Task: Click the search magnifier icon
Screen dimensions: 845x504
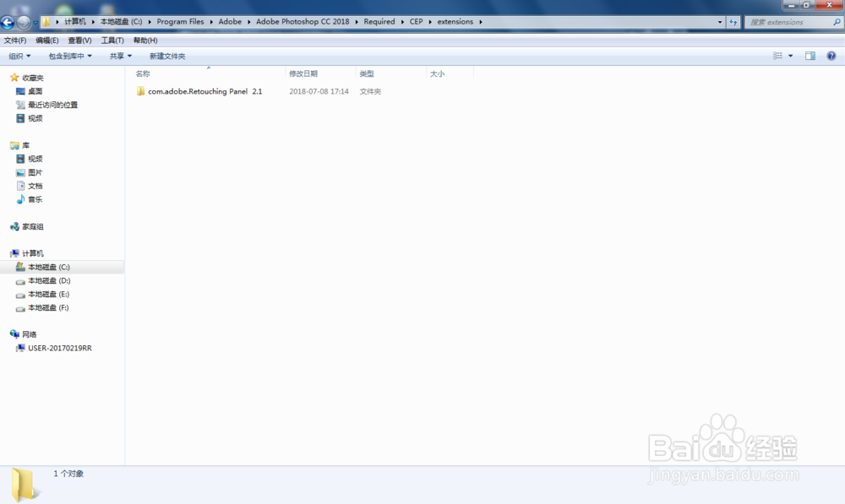Action: coord(837,22)
